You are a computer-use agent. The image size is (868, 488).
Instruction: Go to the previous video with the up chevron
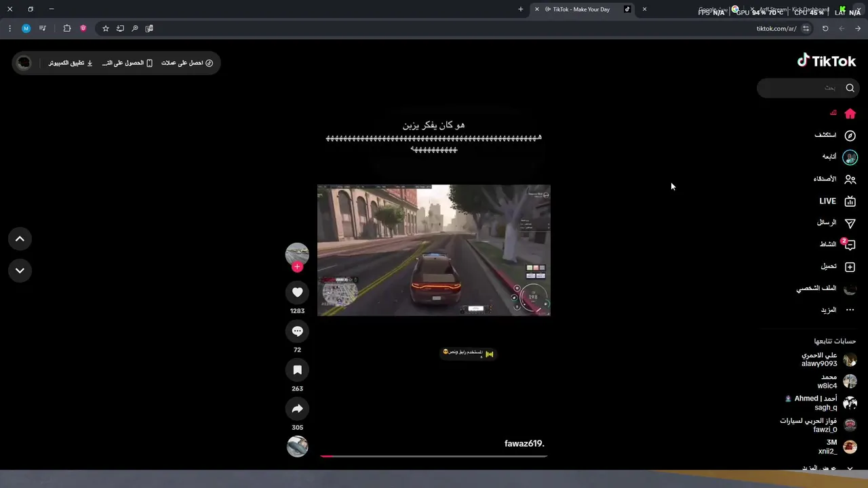[x=20, y=239]
